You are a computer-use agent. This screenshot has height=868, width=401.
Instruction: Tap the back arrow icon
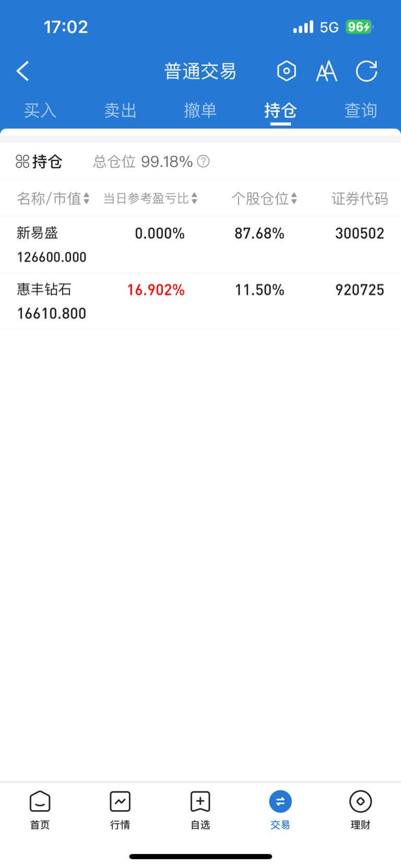[x=23, y=71]
